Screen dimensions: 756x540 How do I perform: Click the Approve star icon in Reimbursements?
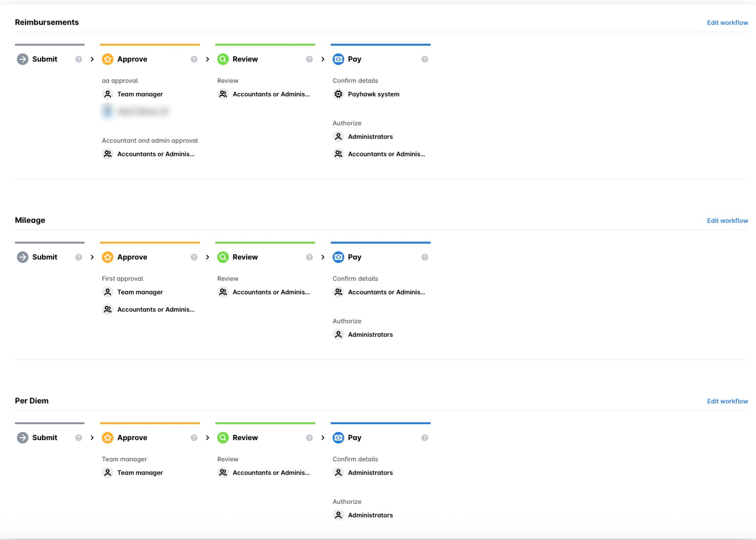point(107,59)
